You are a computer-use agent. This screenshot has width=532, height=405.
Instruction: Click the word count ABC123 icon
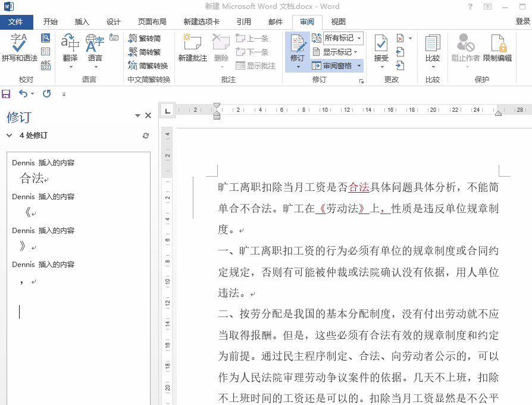(46, 65)
